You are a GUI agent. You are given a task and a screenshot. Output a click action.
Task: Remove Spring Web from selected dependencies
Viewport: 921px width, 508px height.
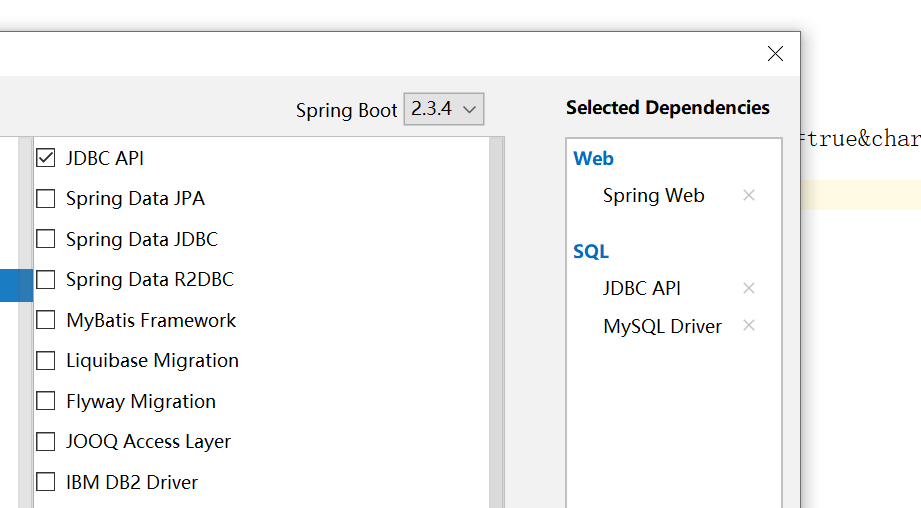748,195
